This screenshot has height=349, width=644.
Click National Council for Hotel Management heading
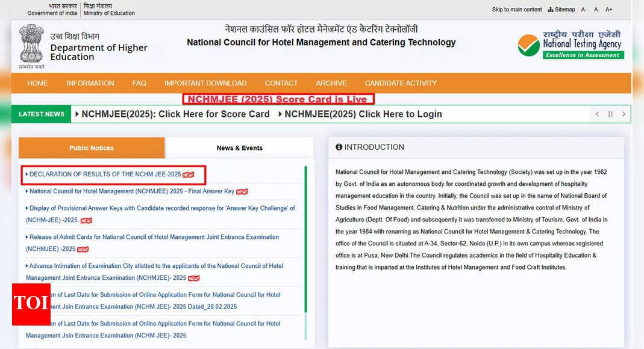321,42
